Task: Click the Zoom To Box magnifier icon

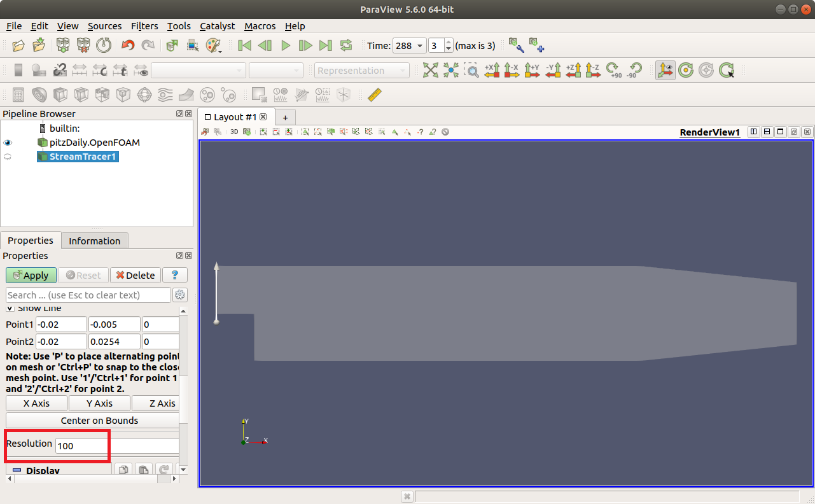Action: point(471,70)
